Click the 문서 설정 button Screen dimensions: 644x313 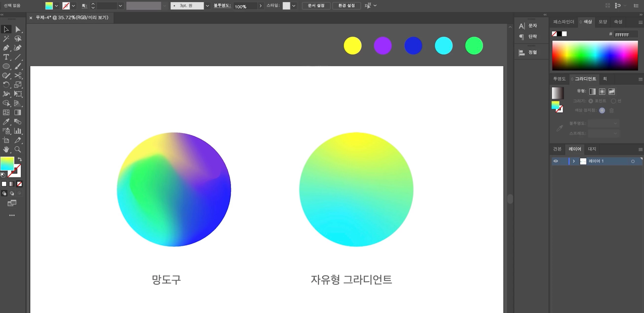[x=316, y=5]
